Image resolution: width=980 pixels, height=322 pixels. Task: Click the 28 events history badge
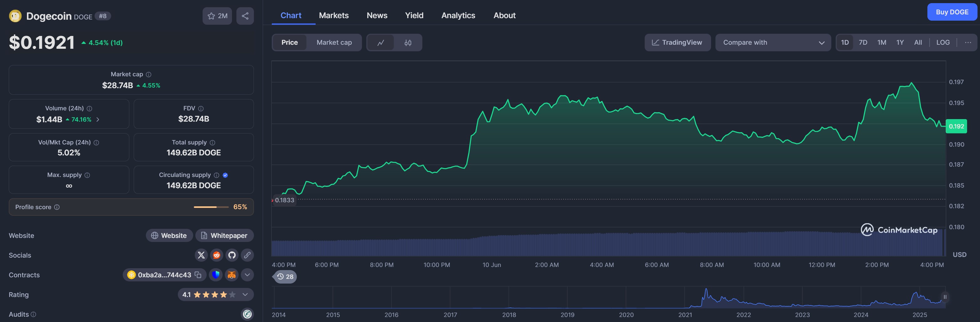tap(285, 276)
